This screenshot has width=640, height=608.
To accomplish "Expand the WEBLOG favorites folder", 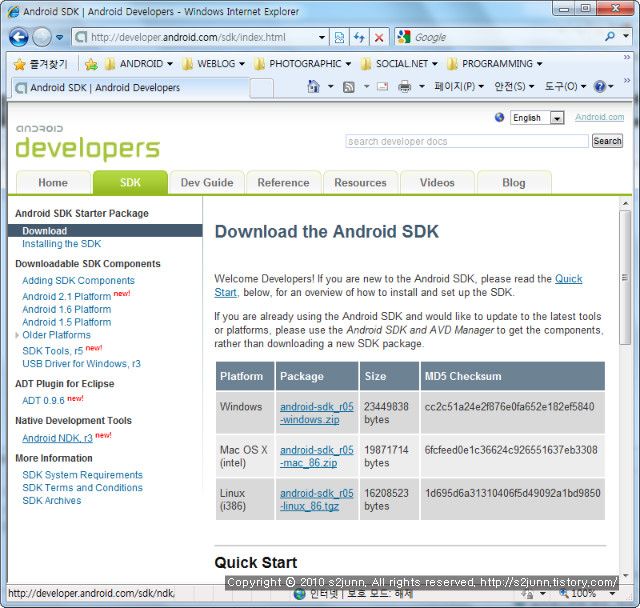I will (x=213, y=64).
